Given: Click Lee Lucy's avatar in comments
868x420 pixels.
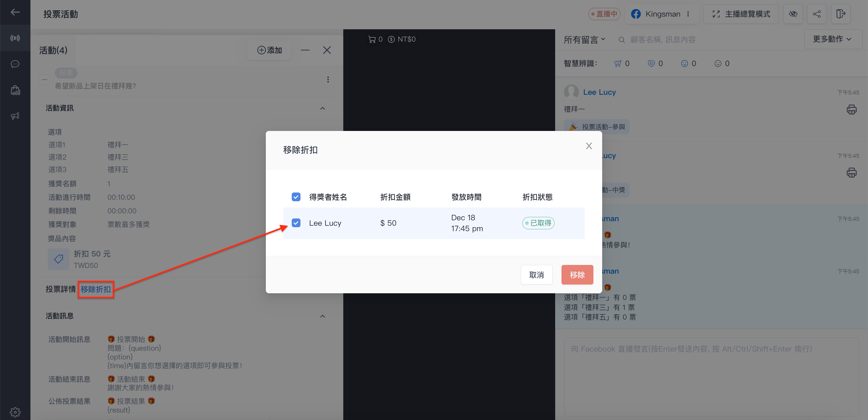Looking at the screenshot, I should (571, 92).
